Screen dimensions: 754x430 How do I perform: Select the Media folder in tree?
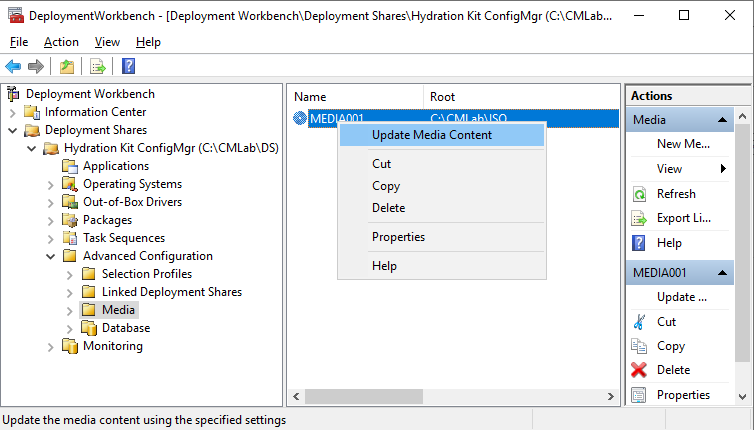(118, 310)
